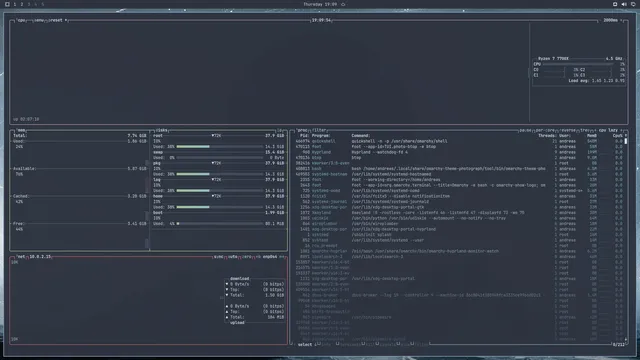
Task: Toggle process tree view
Action: [x=584, y=130]
